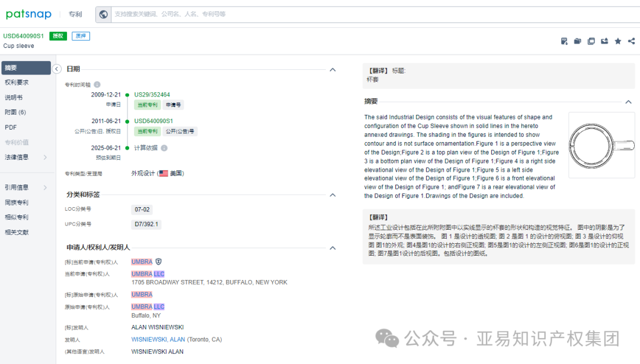Viewport: 640px width, 364px height.
Task: Open 同族专利 in the sidebar
Action: click(x=17, y=202)
